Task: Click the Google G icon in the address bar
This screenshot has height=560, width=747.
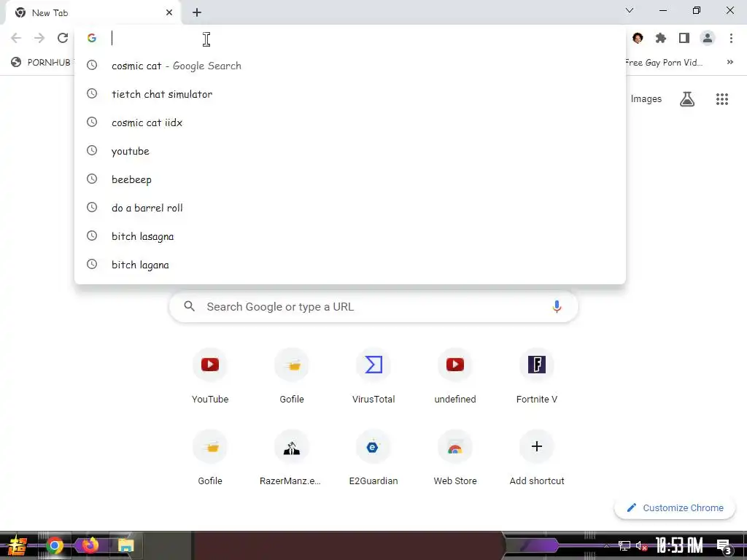Action: pos(92,38)
